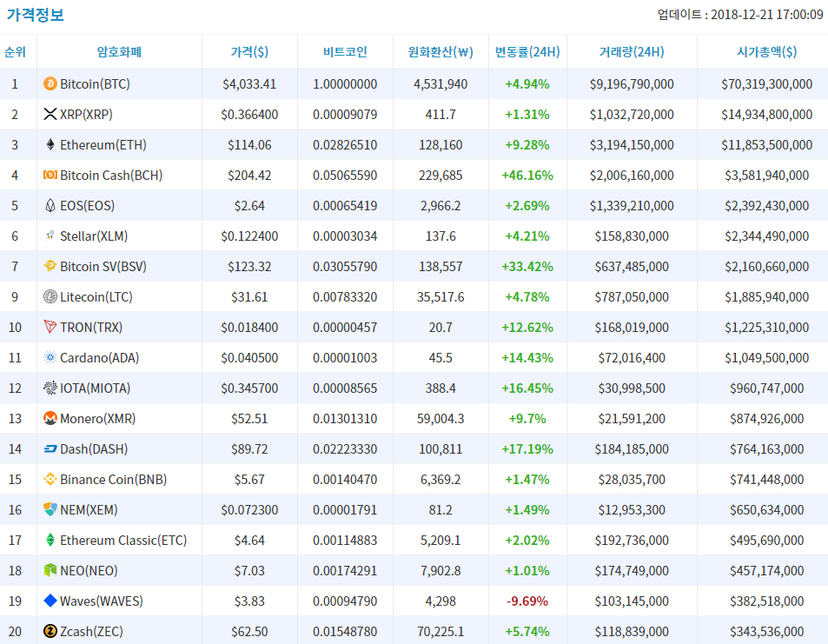Select Bitcoin SV change +33.42%
Screen dimensions: 828x644
(527, 267)
